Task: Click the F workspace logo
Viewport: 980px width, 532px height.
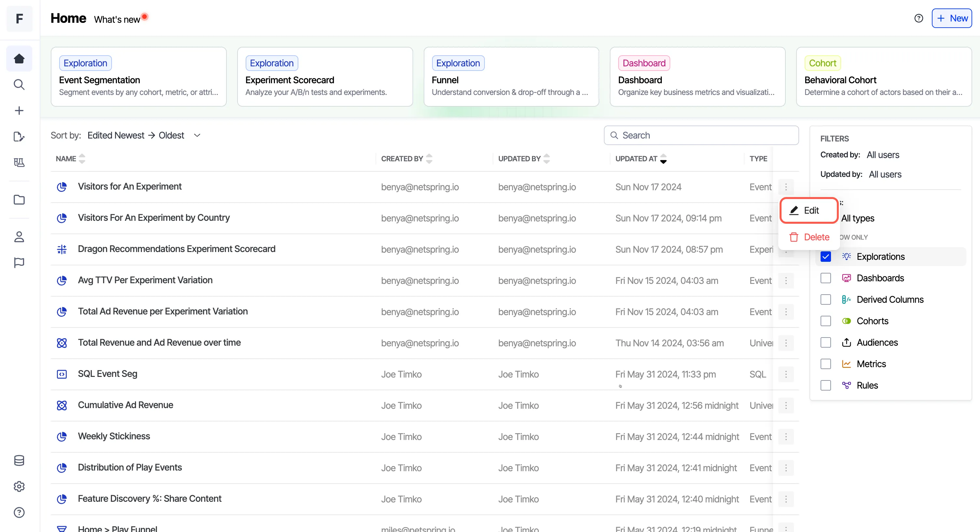Action: coord(20,19)
